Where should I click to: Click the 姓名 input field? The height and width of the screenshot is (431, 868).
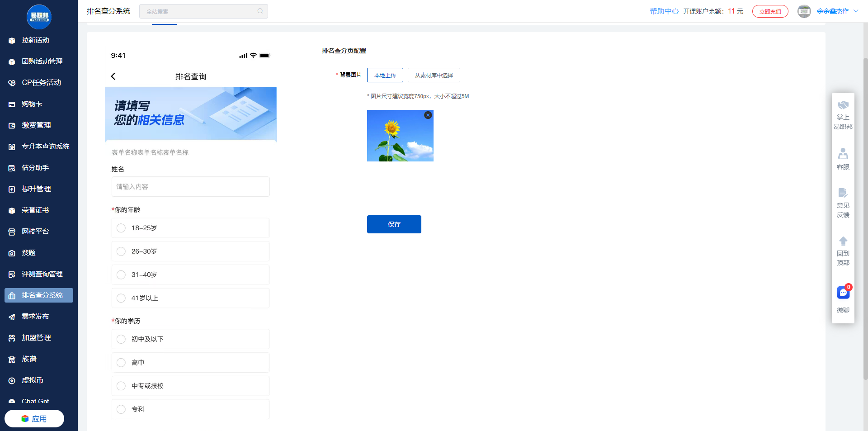[x=190, y=187]
